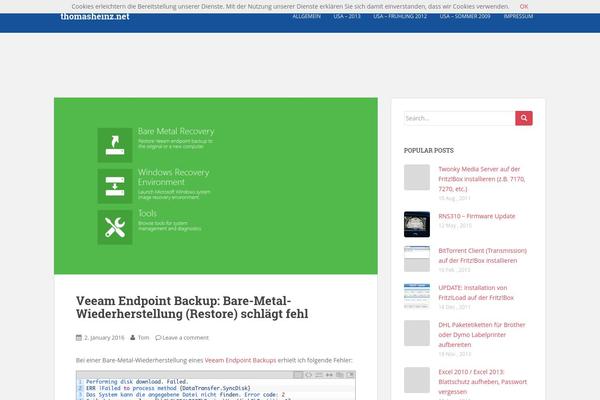Open the USA – 2013 menu item
The height and width of the screenshot is (400, 600).
point(347,16)
